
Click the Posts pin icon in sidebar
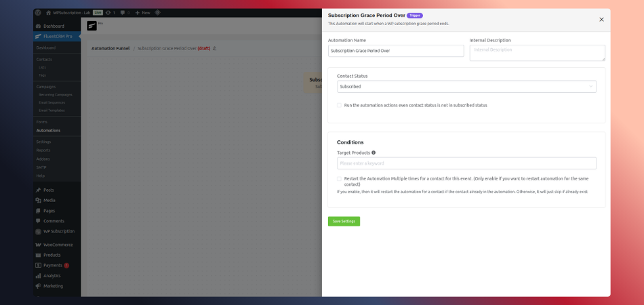click(x=38, y=190)
